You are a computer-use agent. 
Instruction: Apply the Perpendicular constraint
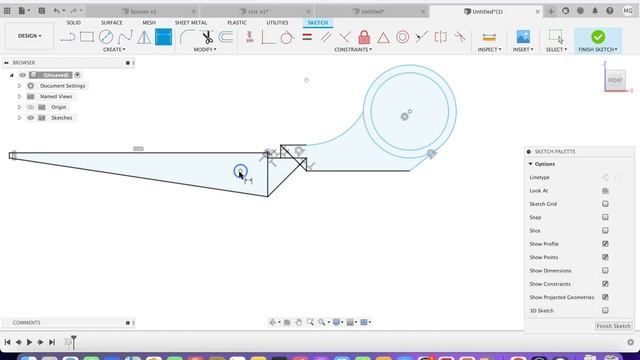[345, 37]
